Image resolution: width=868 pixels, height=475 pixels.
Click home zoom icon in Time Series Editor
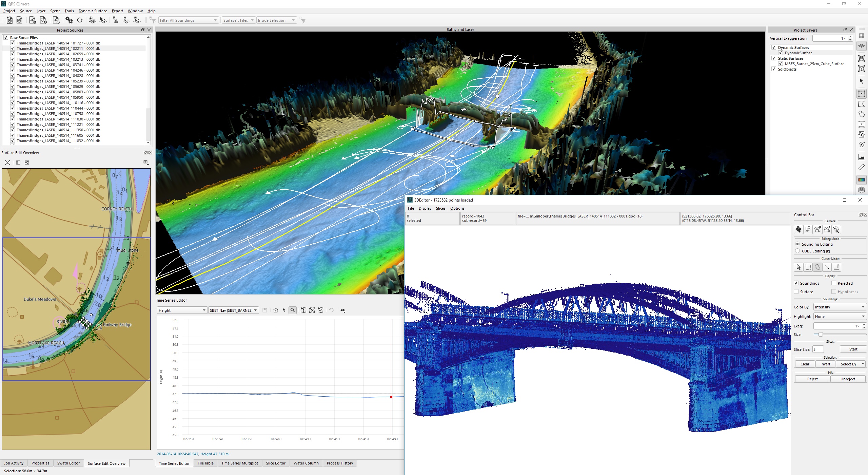[x=276, y=310]
